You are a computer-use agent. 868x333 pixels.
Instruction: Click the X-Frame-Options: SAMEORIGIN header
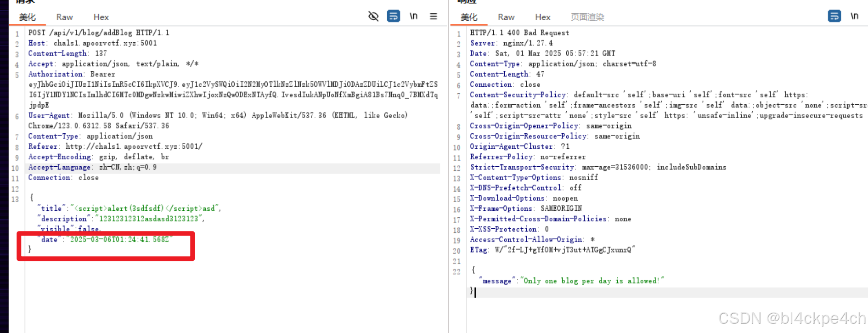pyautogui.click(x=525, y=209)
